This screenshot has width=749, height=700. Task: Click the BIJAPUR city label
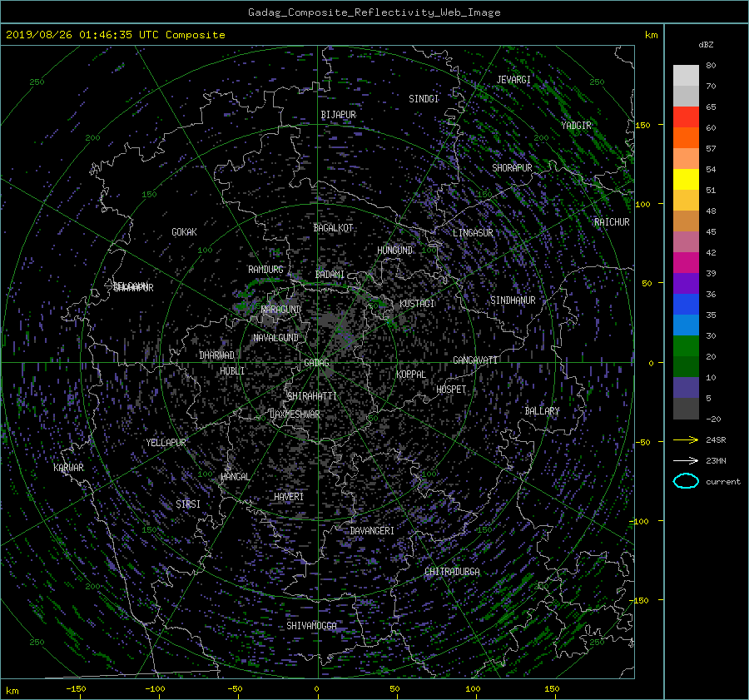pos(338,115)
